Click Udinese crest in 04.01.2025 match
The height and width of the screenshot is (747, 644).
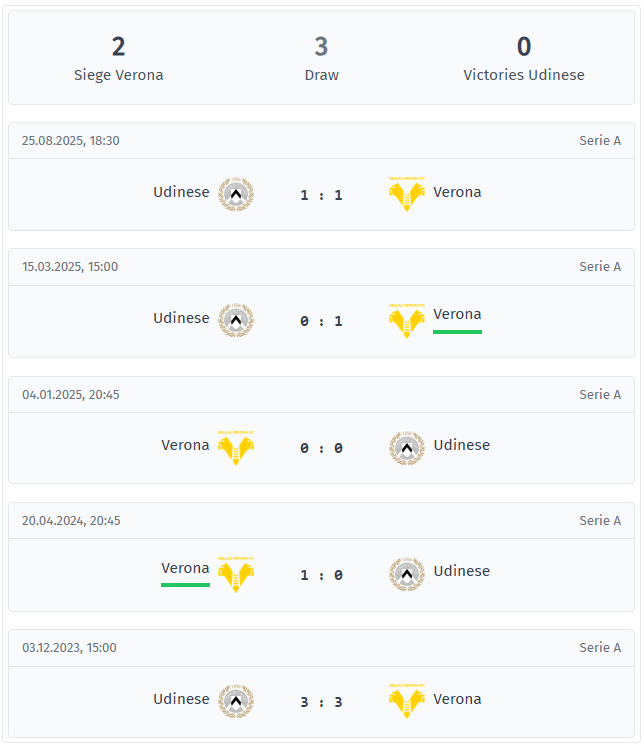point(406,447)
